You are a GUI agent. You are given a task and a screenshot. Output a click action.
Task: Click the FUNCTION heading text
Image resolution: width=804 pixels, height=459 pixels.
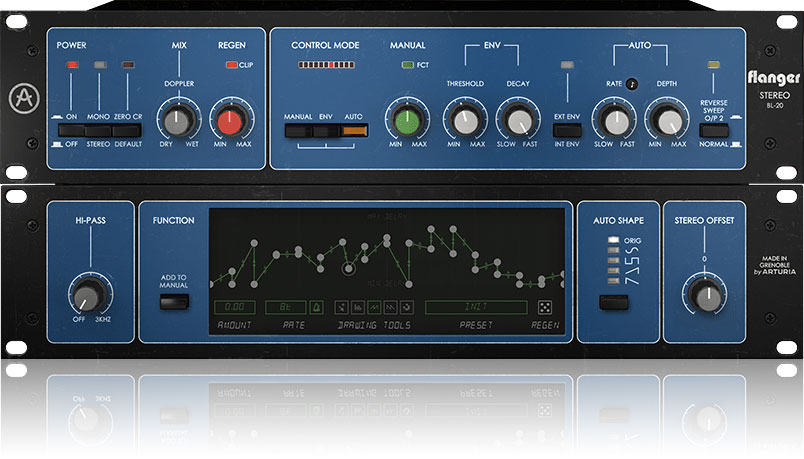click(x=173, y=221)
